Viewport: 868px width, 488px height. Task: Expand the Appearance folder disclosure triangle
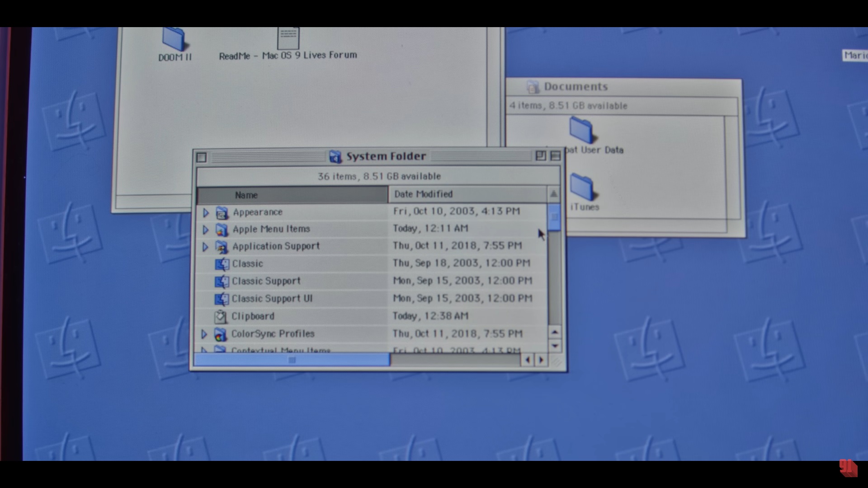pos(206,212)
